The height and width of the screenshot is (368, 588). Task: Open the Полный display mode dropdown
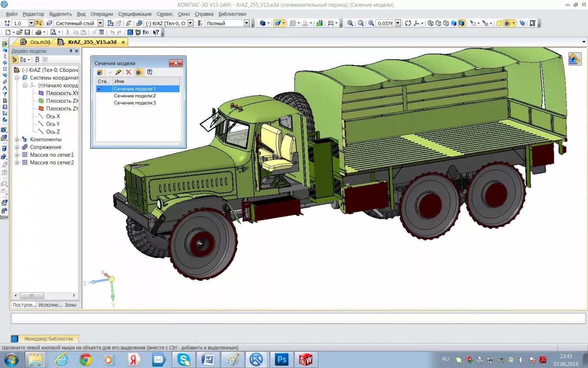247,23
